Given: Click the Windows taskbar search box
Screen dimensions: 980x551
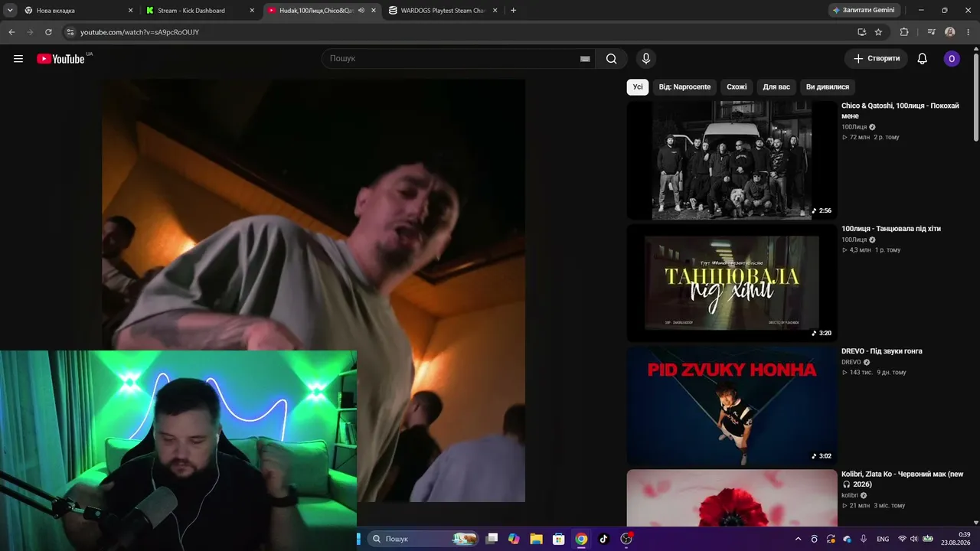Looking at the screenshot, I should point(423,539).
